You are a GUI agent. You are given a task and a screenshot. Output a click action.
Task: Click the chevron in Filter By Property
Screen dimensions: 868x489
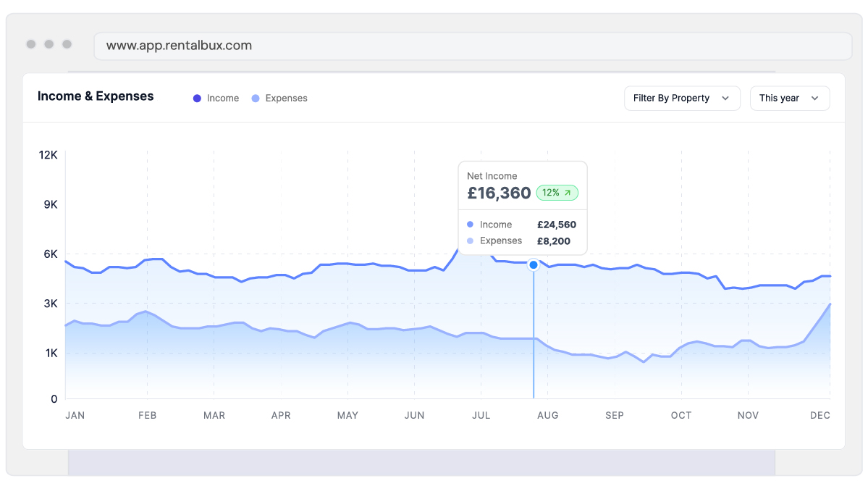point(725,99)
